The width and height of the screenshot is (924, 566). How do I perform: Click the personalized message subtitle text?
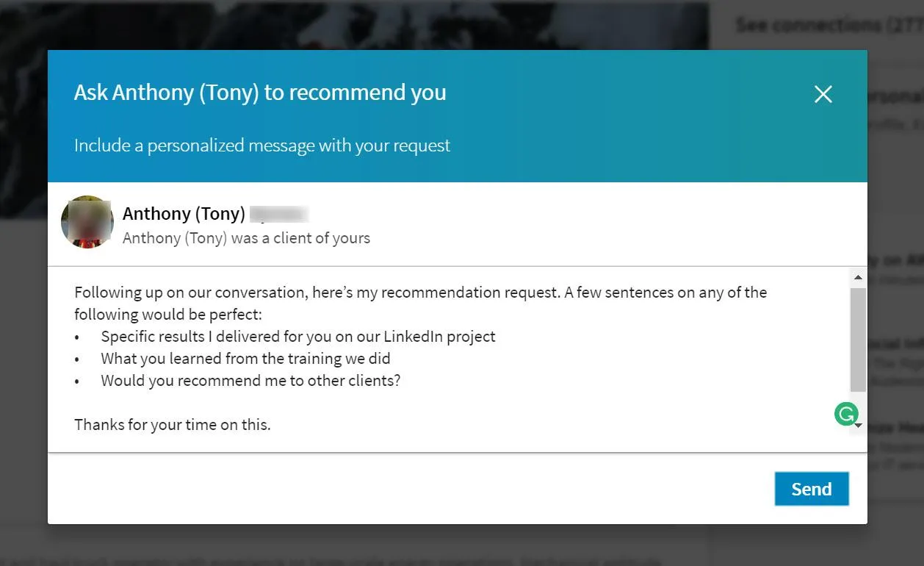point(261,145)
